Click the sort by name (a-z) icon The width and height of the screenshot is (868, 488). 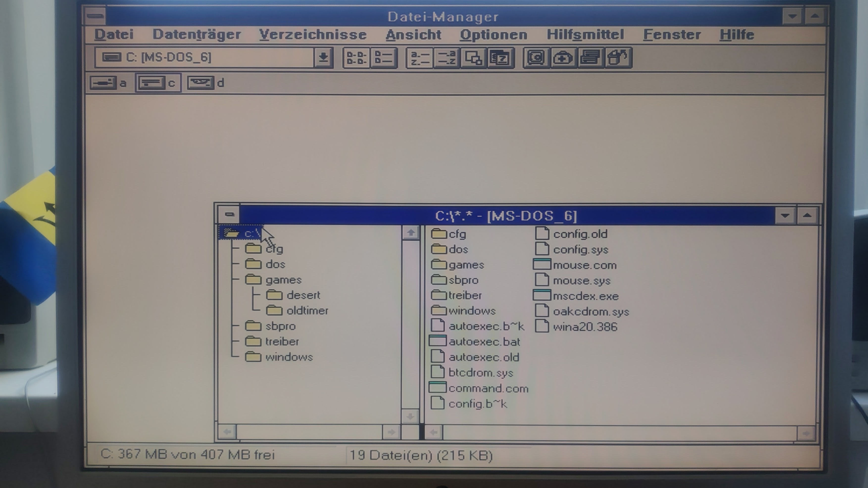[x=420, y=58]
